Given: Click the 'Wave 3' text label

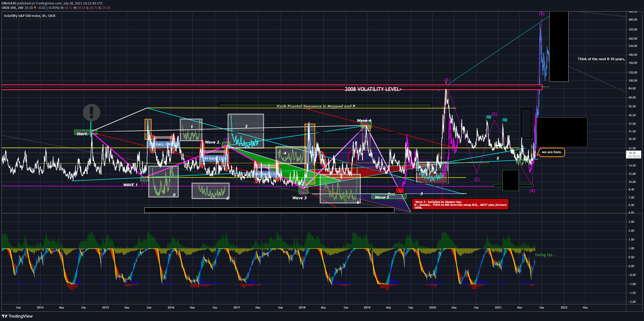Looking at the screenshot, I should pos(299,198).
